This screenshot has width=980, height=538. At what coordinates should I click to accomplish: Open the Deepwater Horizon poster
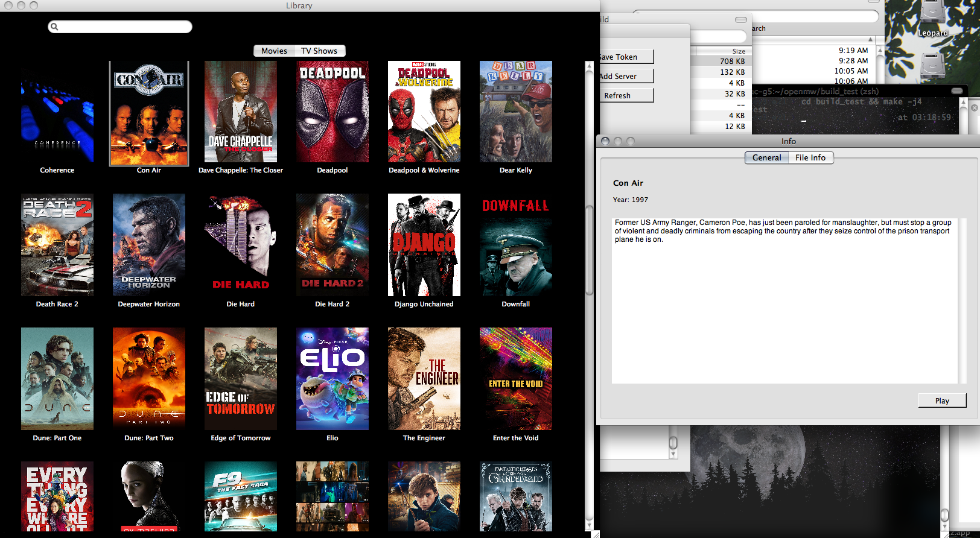point(149,245)
